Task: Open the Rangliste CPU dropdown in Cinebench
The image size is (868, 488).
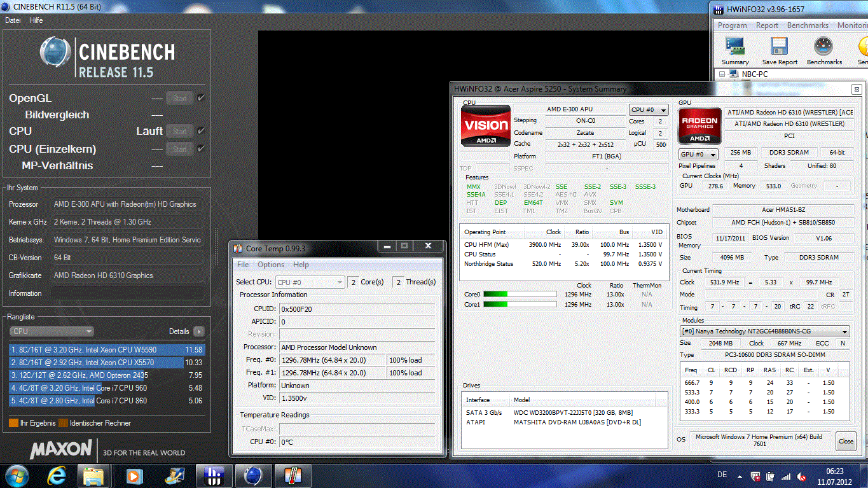Action: click(52, 331)
